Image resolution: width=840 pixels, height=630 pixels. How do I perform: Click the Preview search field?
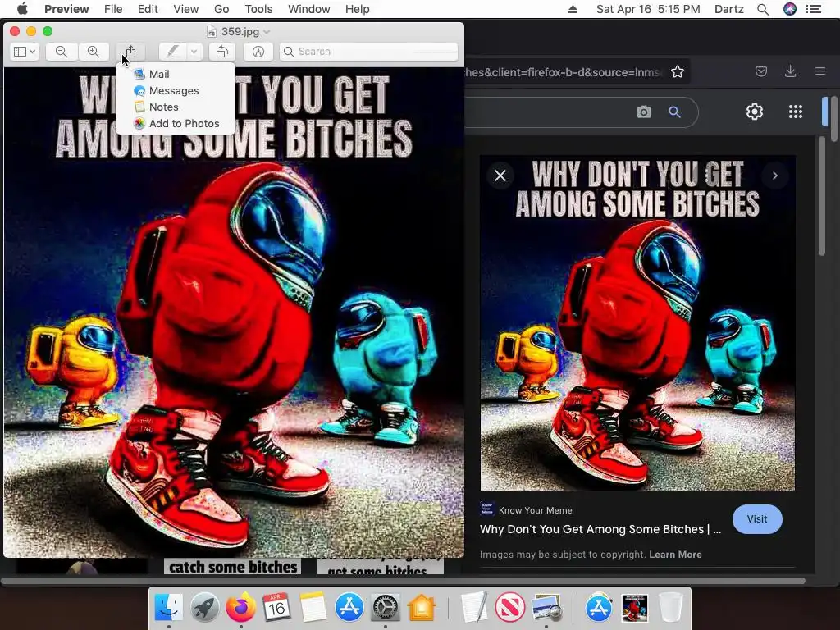368,52
